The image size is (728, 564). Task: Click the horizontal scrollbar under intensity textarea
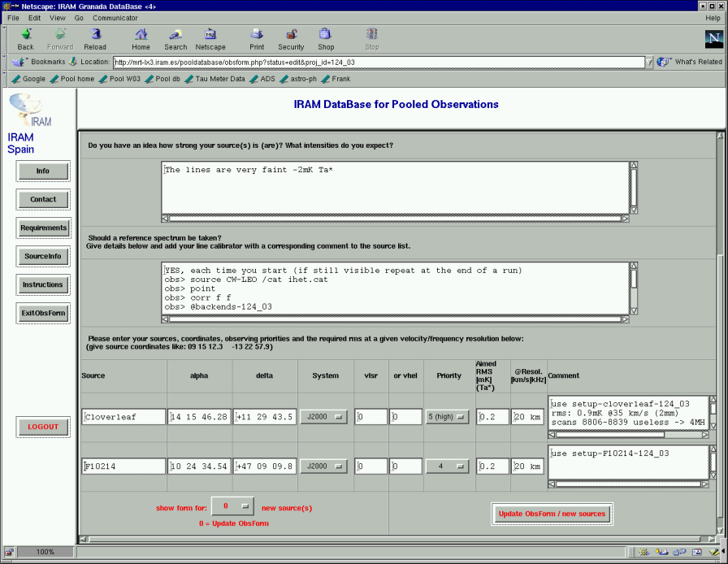click(395, 219)
